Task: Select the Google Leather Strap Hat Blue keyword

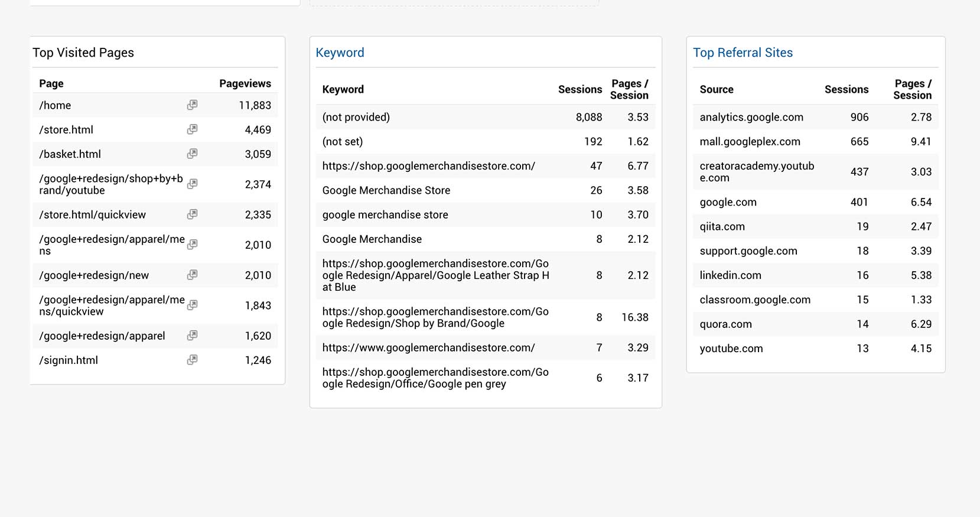Action: pyautogui.click(x=436, y=275)
